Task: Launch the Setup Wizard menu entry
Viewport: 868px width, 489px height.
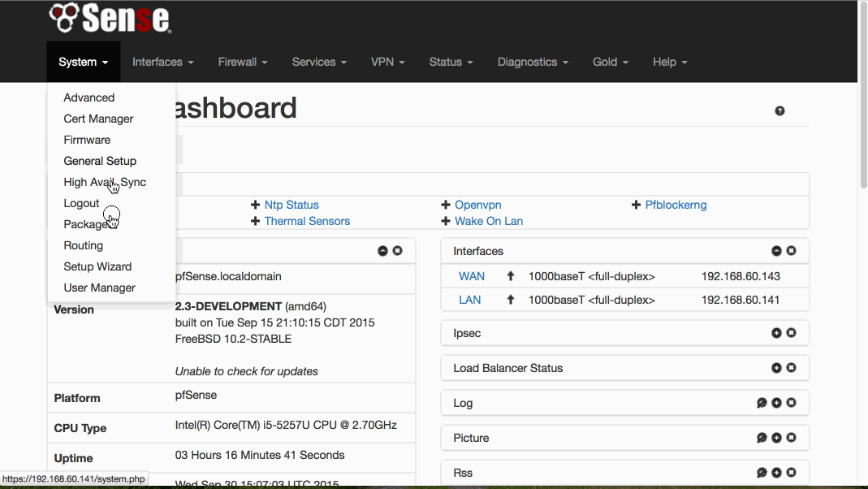Action: click(97, 266)
